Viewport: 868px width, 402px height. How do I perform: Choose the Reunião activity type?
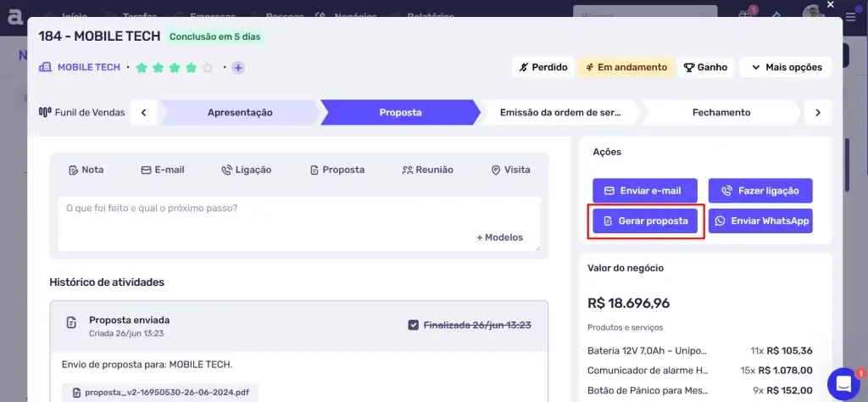coord(427,170)
